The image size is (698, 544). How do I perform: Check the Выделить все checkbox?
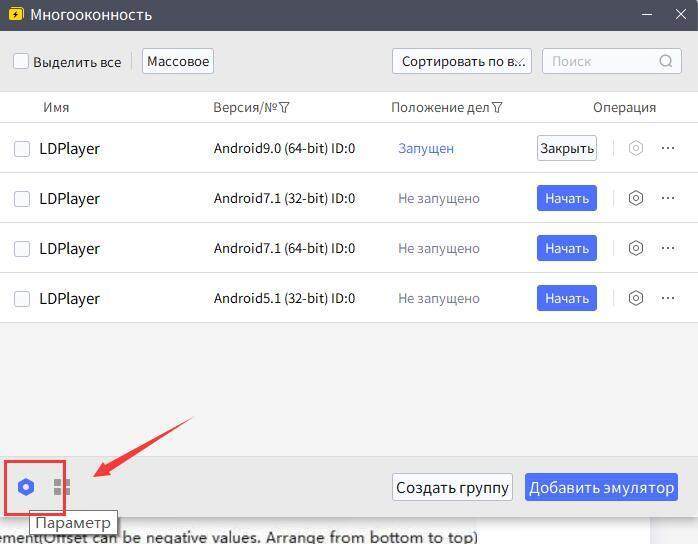tap(21, 61)
